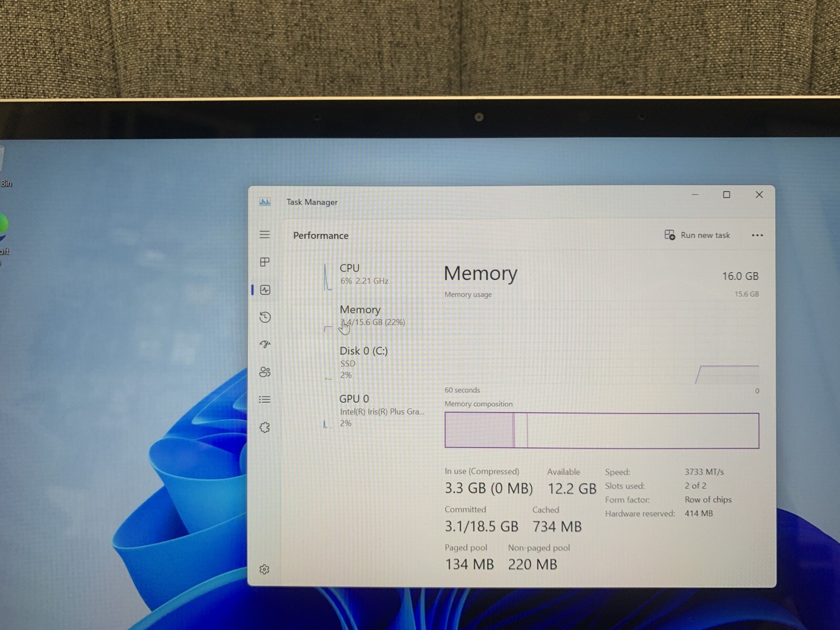Click the GPU 0 mini graph

(x=327, y=424)
